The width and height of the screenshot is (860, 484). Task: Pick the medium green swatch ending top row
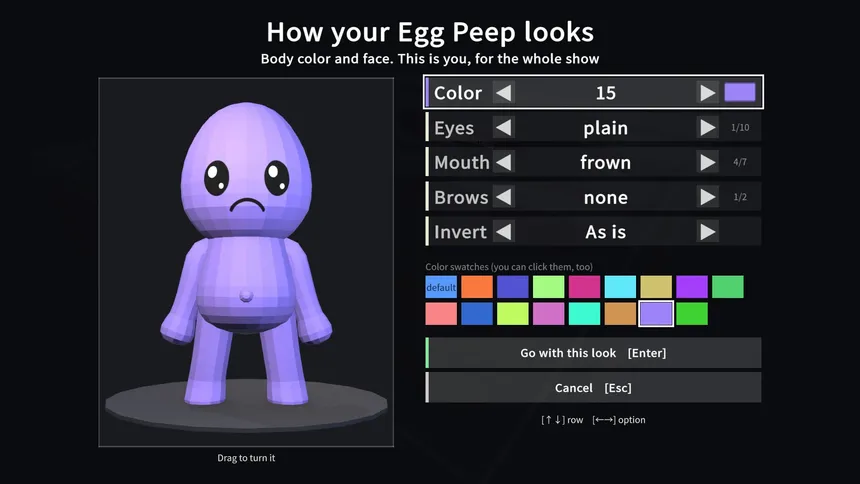pos(728,287)
